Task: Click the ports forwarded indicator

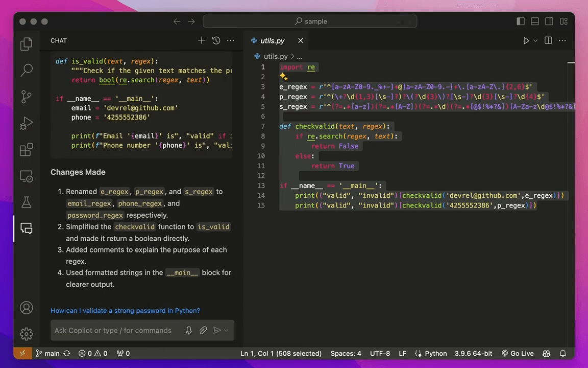Action: click(124, 353)
